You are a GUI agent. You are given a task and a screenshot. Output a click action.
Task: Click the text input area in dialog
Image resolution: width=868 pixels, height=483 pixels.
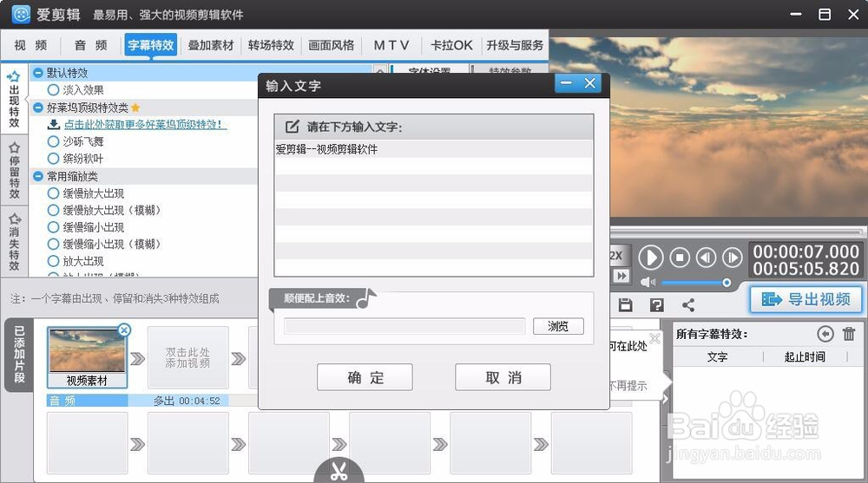pyautogui.click(x=433, y=208)
